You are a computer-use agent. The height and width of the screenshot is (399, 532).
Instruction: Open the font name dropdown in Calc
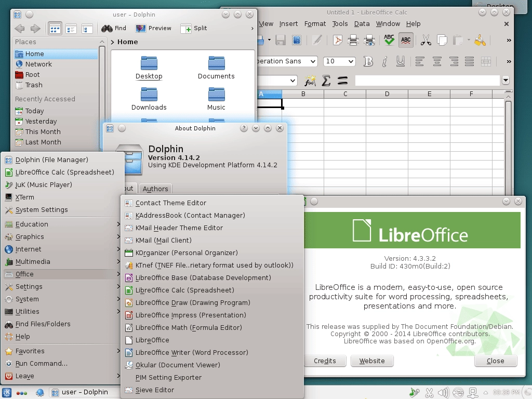(313, 61)
